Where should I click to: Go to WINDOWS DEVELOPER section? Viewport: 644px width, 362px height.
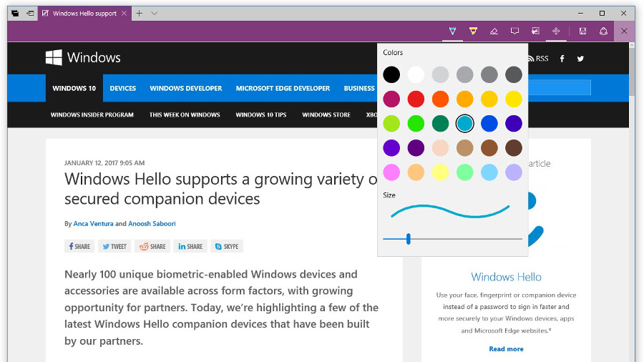point(185,88)
